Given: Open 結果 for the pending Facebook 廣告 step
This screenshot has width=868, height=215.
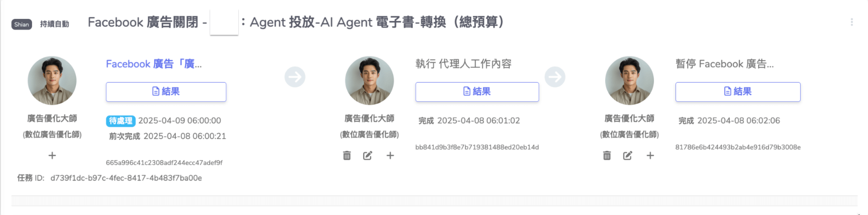Looking at the screenshot, I should (166, 92).
